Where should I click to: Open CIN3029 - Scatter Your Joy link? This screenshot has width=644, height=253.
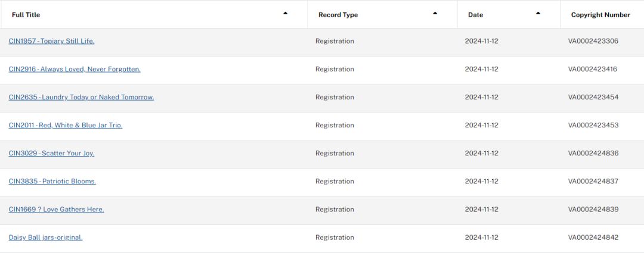pyautogui.click(x=51, y=153)
